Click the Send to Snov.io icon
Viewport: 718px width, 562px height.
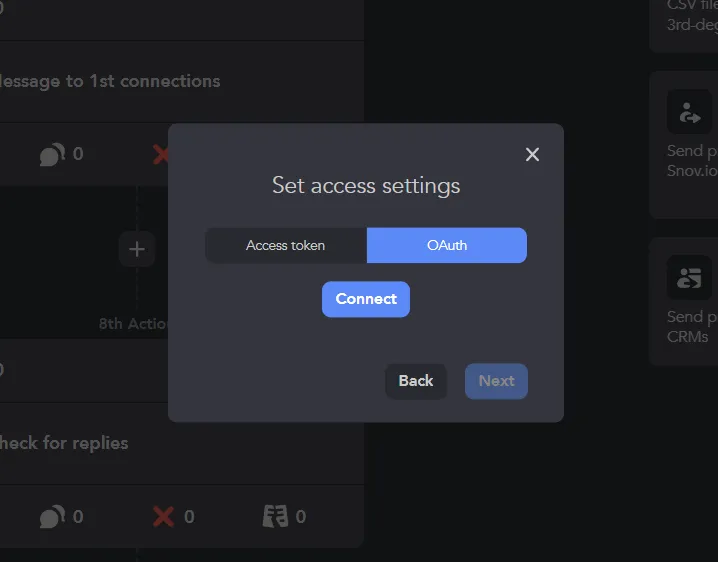click(689, 112)
